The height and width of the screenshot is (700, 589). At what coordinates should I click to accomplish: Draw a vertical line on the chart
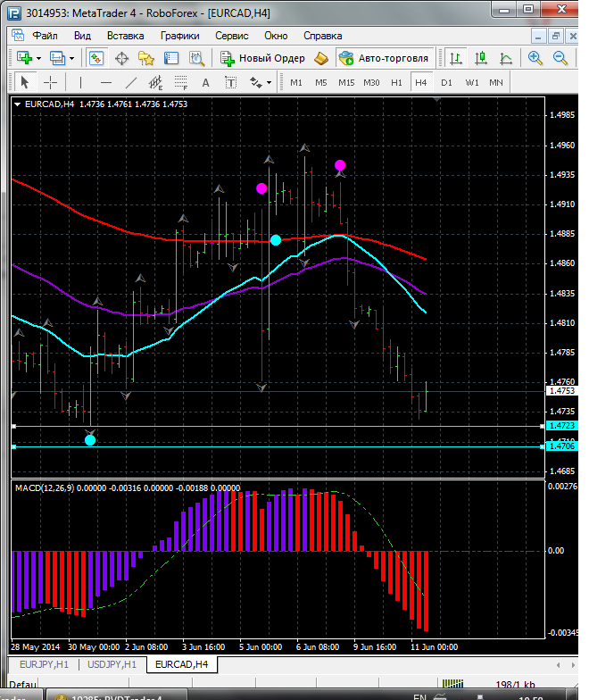(x=80, y=82)
